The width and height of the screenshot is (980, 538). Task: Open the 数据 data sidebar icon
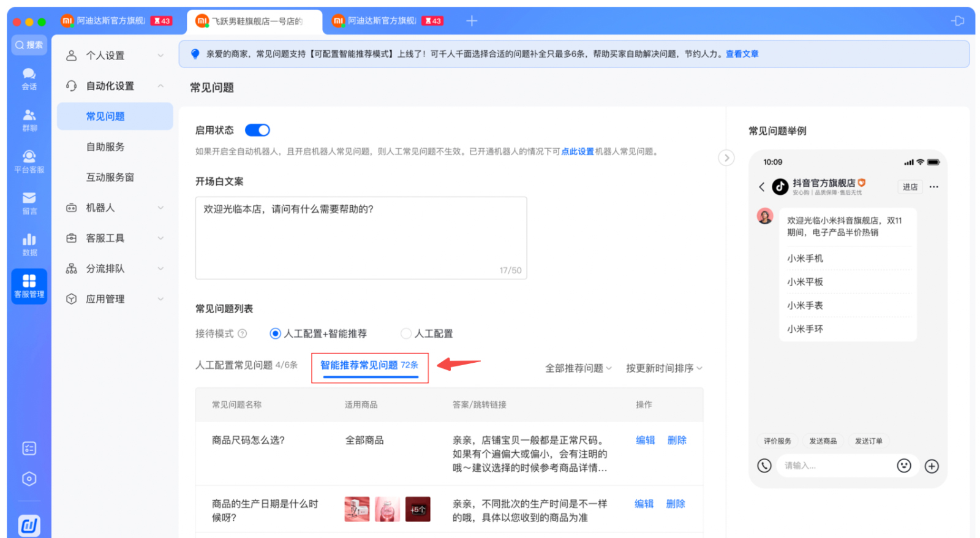tap(29, 244)
